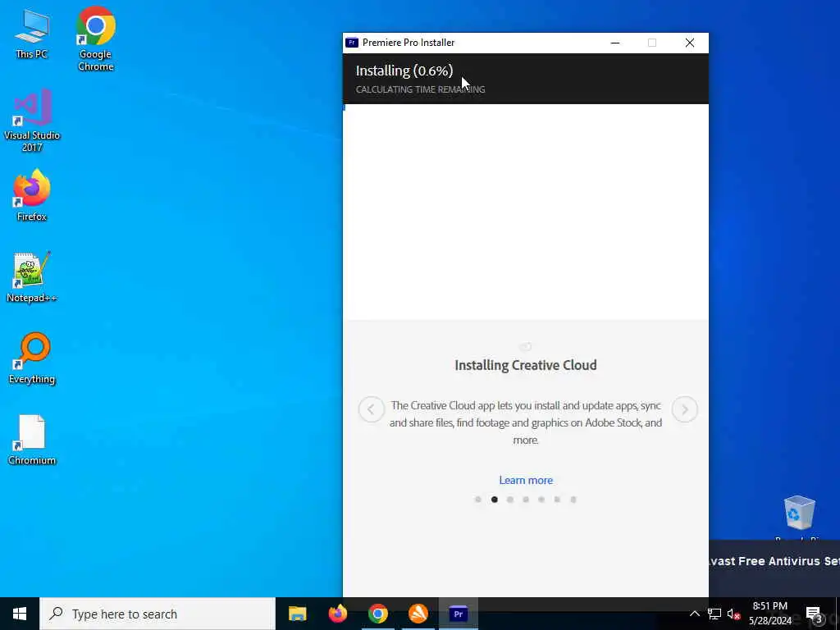Viewport: 840px width, 630px height.
Task: Go to the next installer slide
Action: [x=685, y=409]
